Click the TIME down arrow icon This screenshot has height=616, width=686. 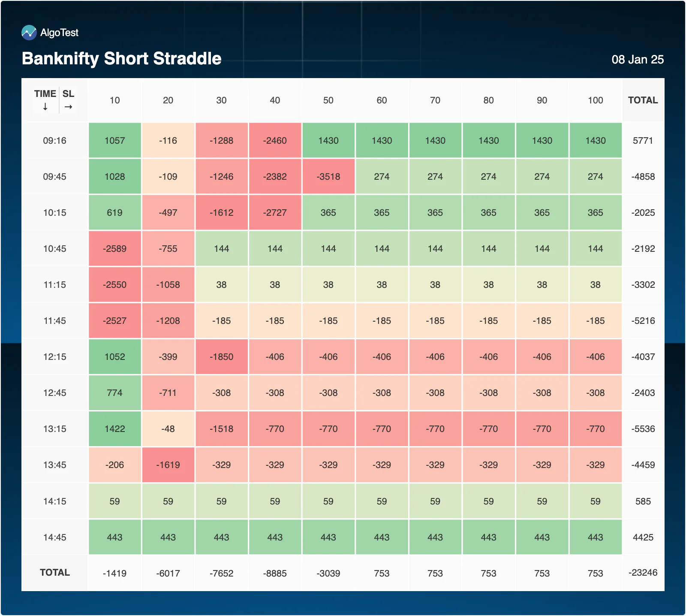45,107
